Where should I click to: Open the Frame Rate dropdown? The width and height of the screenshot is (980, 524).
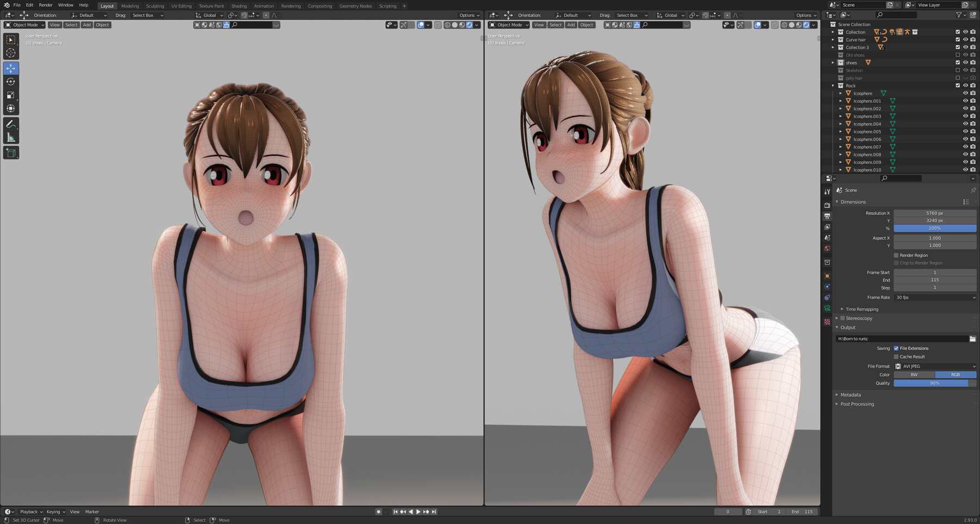[x=934, y=297]
